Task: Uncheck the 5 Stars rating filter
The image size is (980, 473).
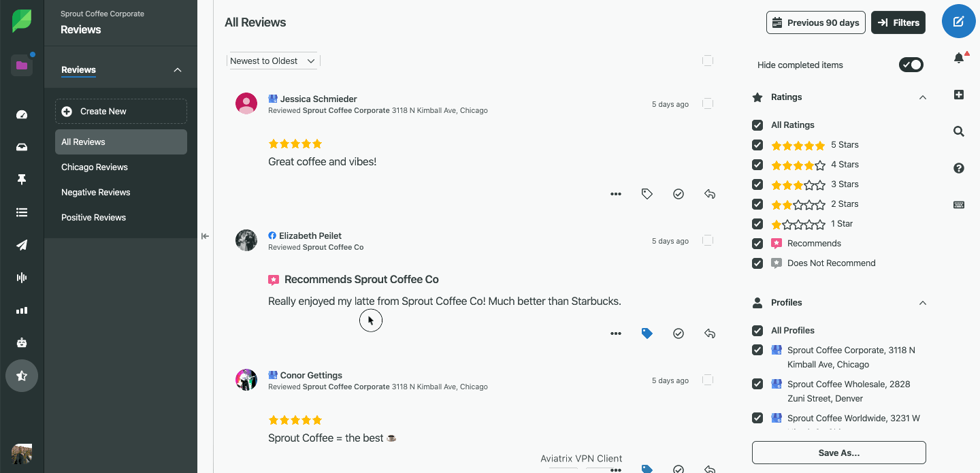Action: 757,144
